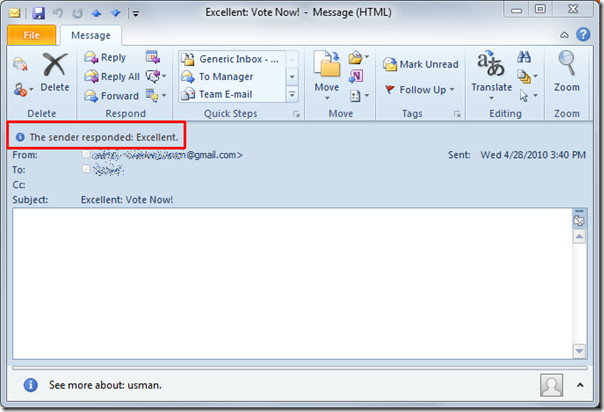604x412 pixels.
Task: Open the Move to folder dropdown
Action: pos(327,74)
